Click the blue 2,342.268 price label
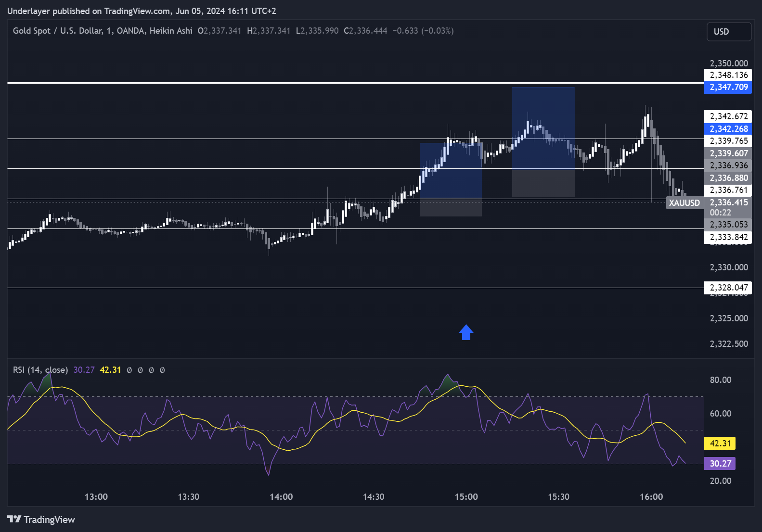762x532 pixels. (728, 129)
